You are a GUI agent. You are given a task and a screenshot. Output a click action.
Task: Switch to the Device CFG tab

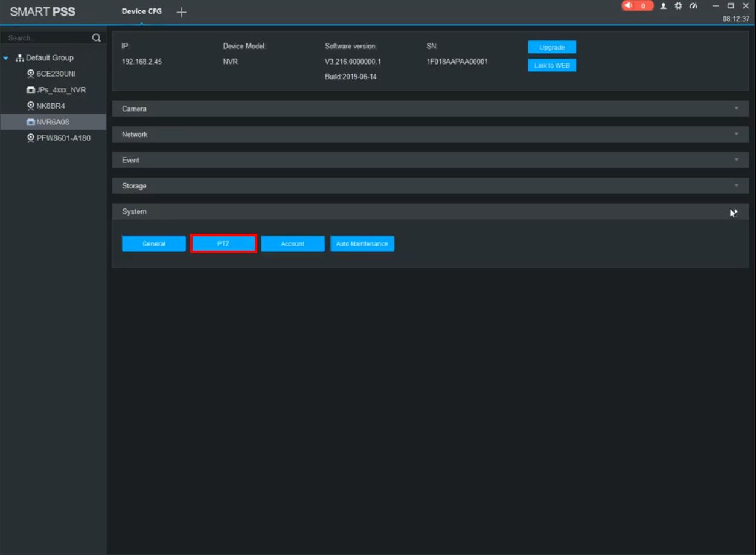(142, 11)
